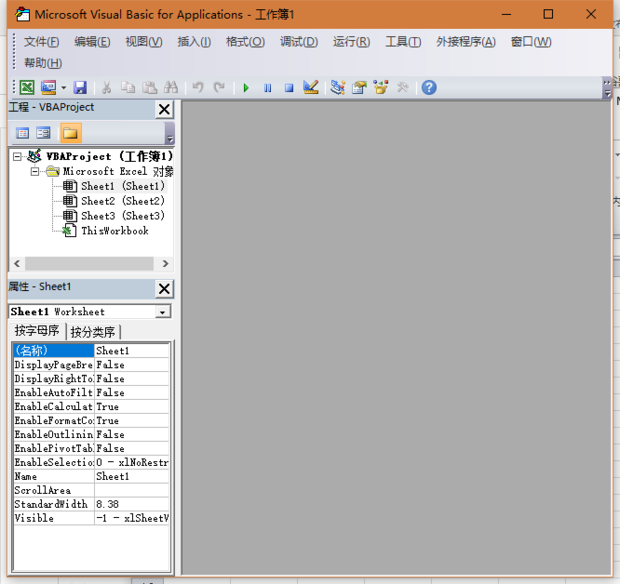The height and width of the screenshot is (584, 620).
Task: Click the View Code icon in project panel
Action: (23, 133)
